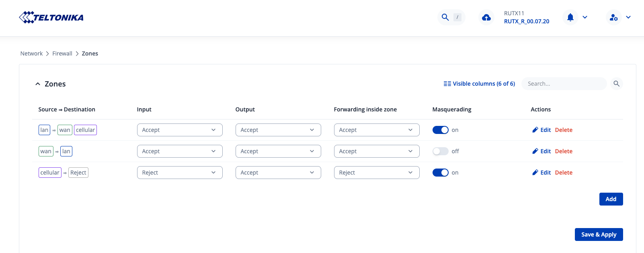The height and width of the screenshot is (253, 644).
Task: Open Input dropdown for lan zone
Action: point(179,130)
